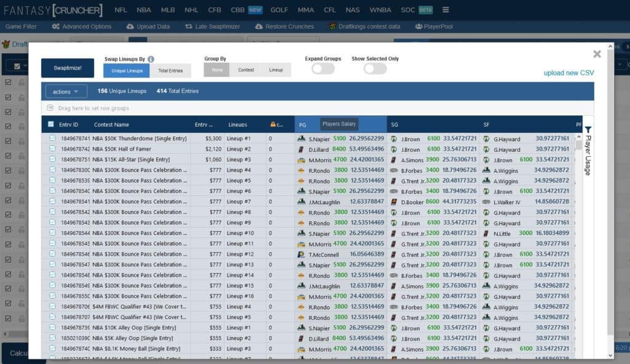Click the Late Swaptimizer swap icon
Image resolution: width=630 pixels, height=364 pixels.
[x=188, y=26]
